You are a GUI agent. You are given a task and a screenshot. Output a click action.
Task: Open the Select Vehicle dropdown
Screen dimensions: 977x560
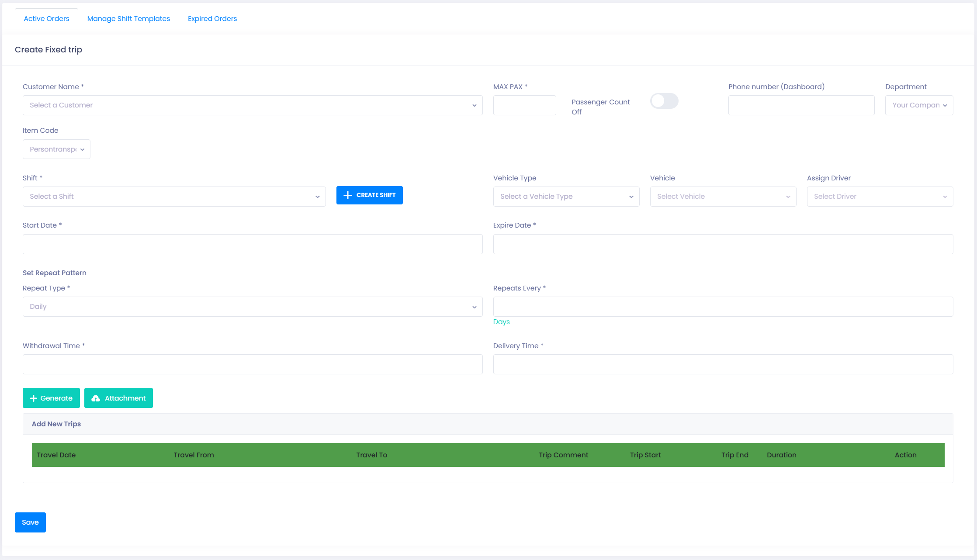pos(723,197)
